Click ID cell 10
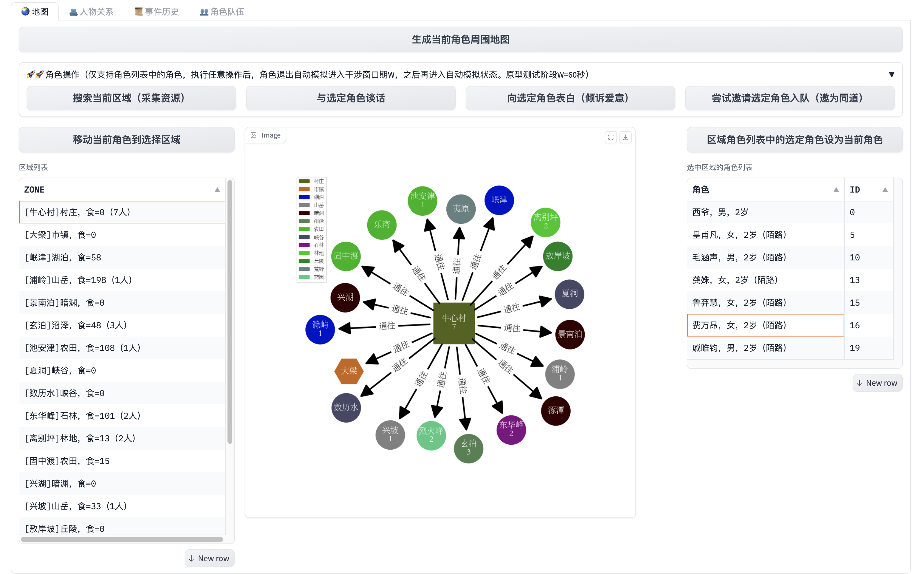Viewport: 924px width, 574px height. tap(869, 257)
